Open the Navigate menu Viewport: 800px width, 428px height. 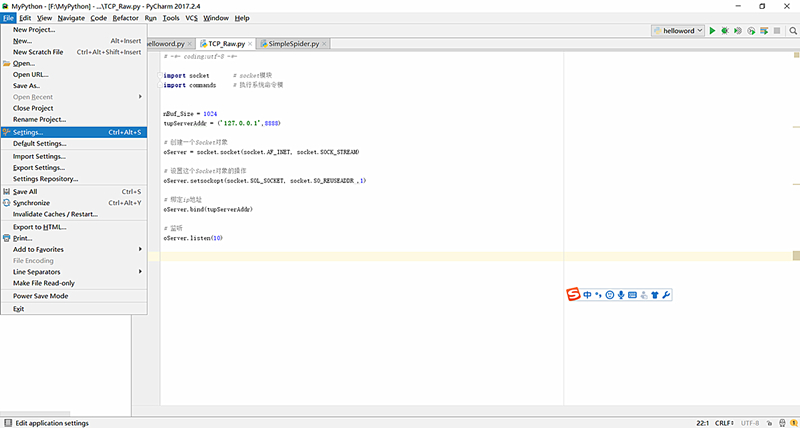pos(71,18)
